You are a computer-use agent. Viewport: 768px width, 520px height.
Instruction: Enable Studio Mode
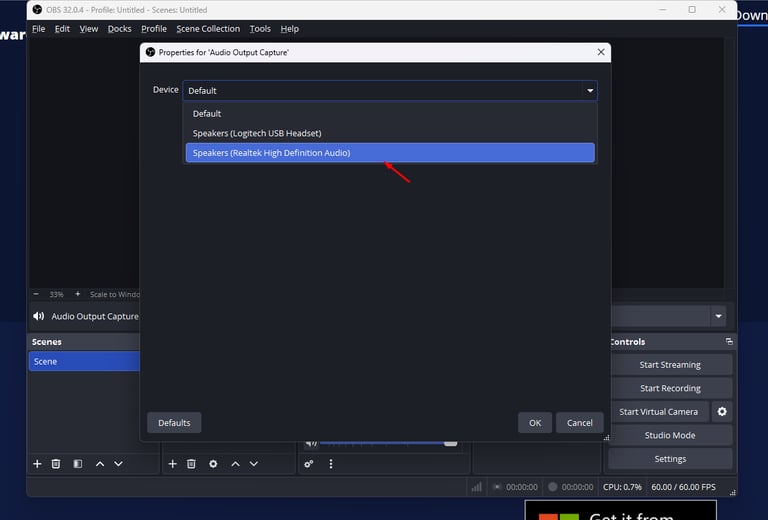[670, 435]
